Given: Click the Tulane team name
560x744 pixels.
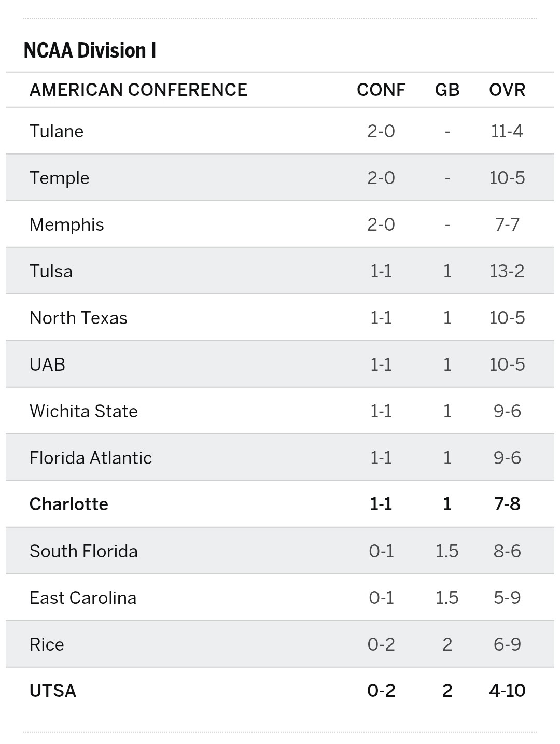Looking at the screenshot, I should pos(57,131).
